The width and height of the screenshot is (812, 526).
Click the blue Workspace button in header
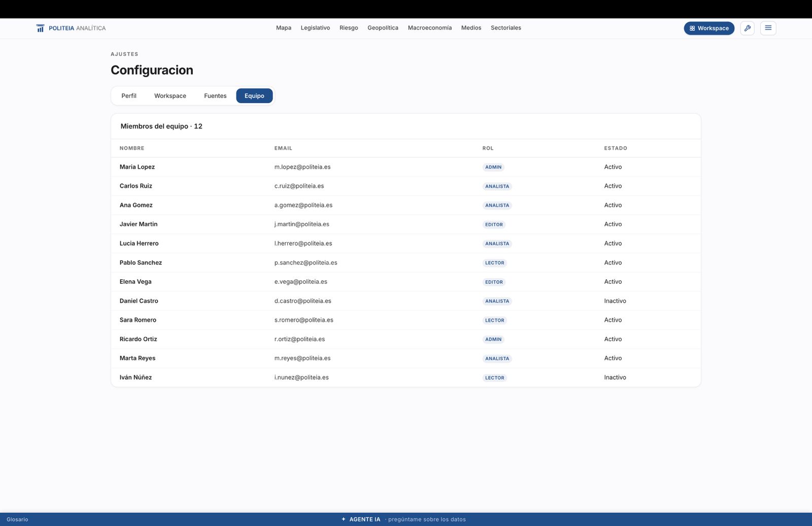tap(709, 28)
